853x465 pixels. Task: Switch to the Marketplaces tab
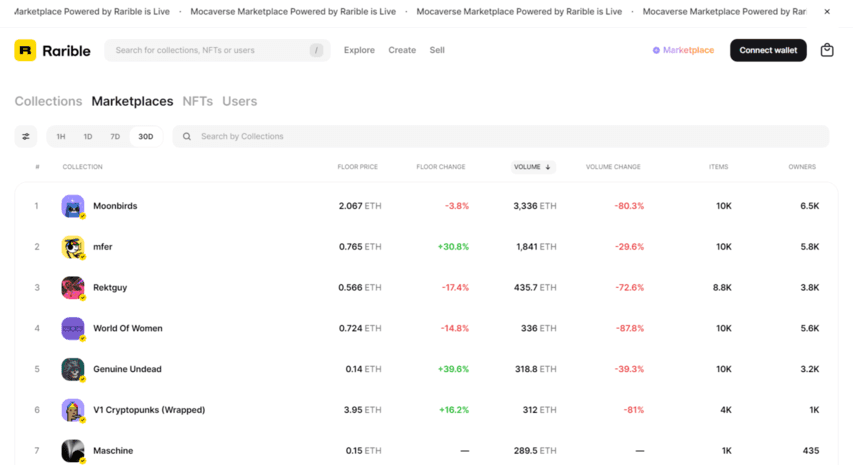coord(132,101)
